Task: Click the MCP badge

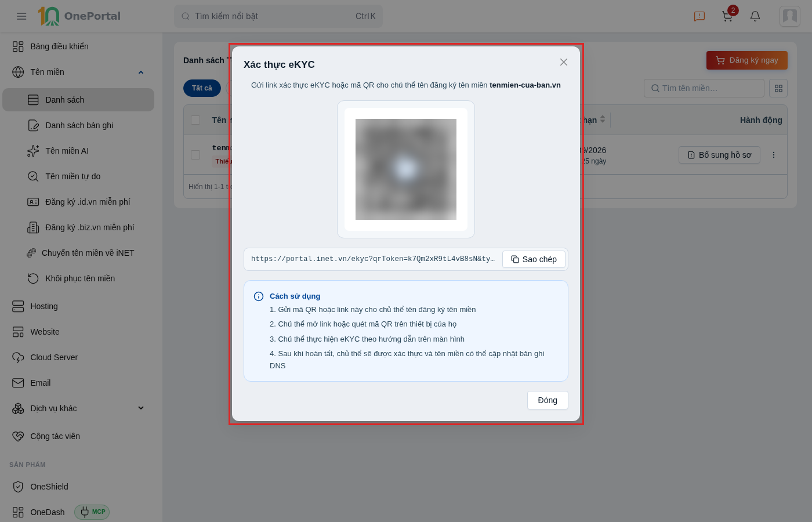Action: [x=92, y=512]
